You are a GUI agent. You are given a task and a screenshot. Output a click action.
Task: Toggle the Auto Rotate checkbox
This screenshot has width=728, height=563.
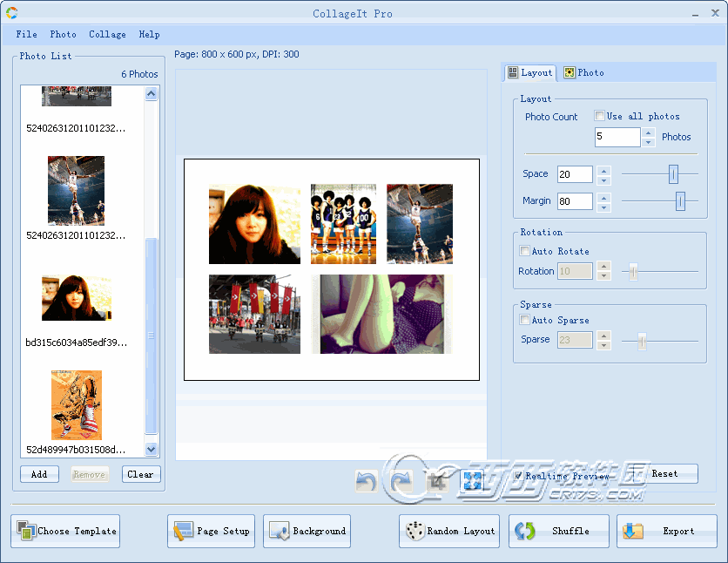[x=525, y=251]
